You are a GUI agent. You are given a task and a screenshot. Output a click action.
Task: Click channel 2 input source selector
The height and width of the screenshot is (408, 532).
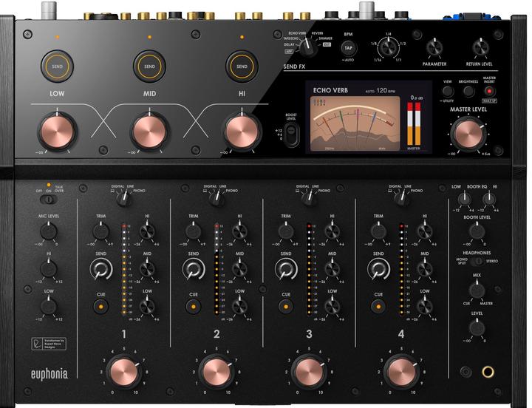point(214,198)
